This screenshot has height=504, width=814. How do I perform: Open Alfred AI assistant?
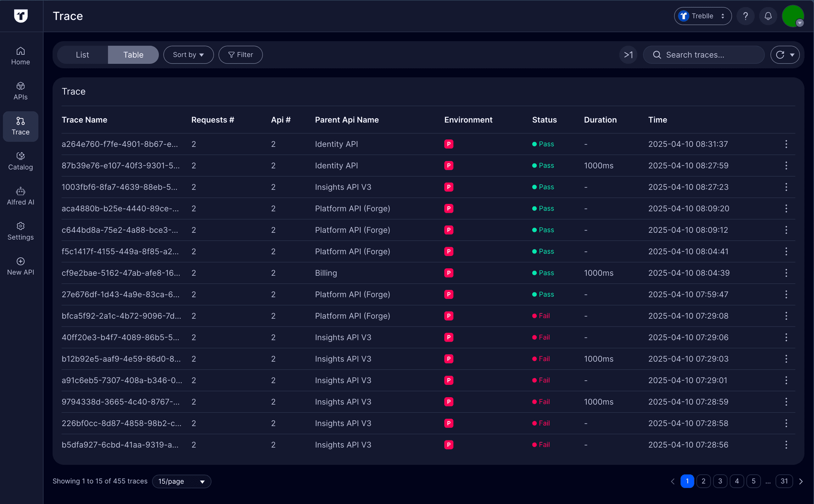pyautogui.click(x=20, y=197)
